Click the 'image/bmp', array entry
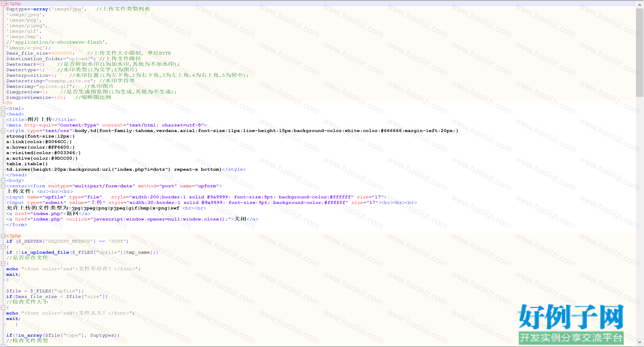The width and height of the screenshot is (644, 347). coord(24,36)
